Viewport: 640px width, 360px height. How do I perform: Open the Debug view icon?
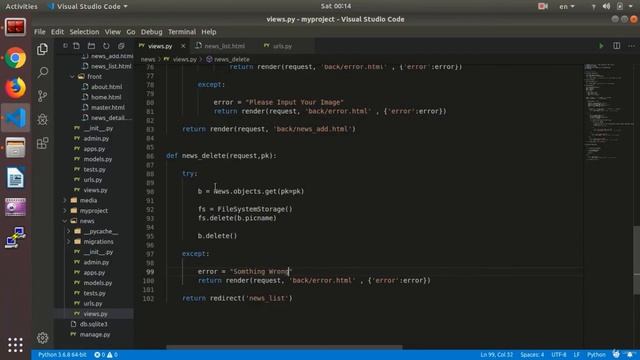coord(42,119)
